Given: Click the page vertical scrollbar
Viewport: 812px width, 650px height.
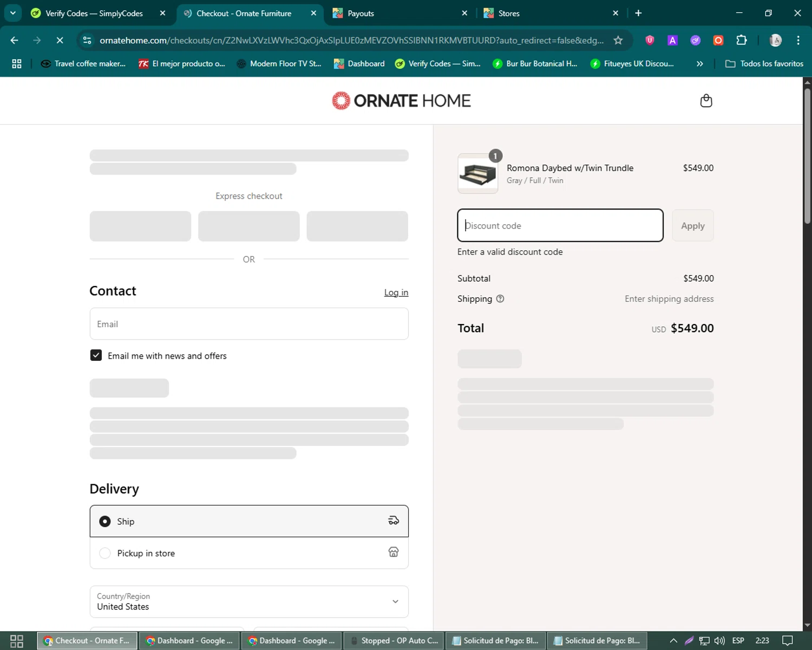Looking at the screenshot, I should [807, 155].
